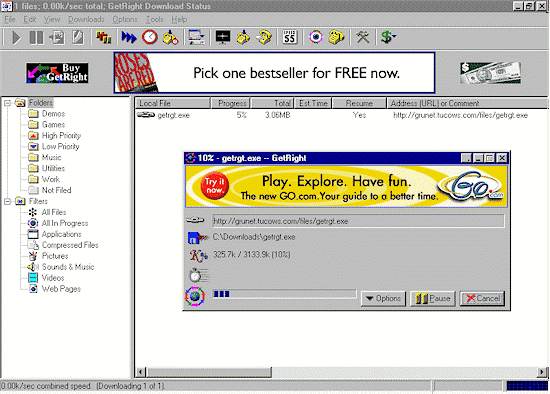550x394 pixels.
Task: Click the green dollar sign toolbar icon
Action: 388,37
